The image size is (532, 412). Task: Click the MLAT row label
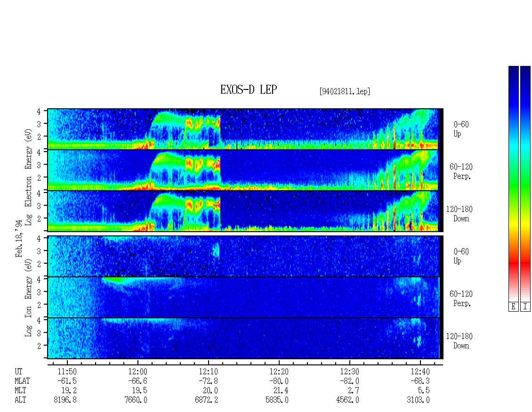coord(23,381)
